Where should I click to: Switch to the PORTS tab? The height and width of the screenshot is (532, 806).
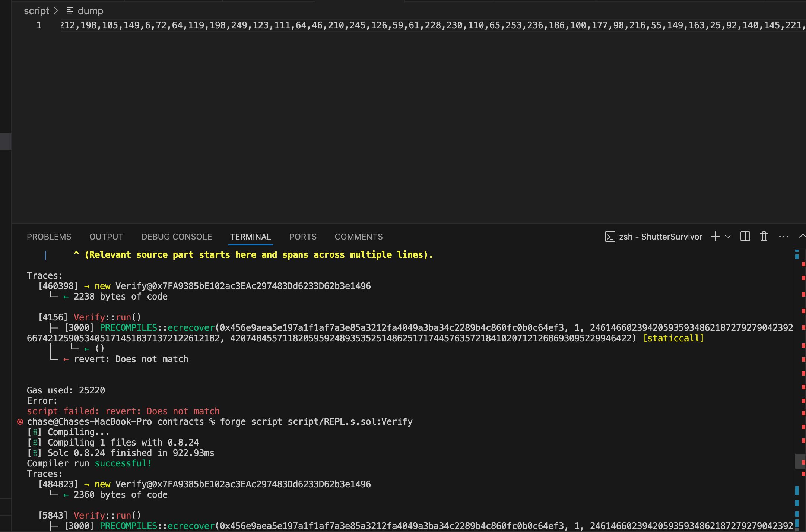(x=303, y=237)
